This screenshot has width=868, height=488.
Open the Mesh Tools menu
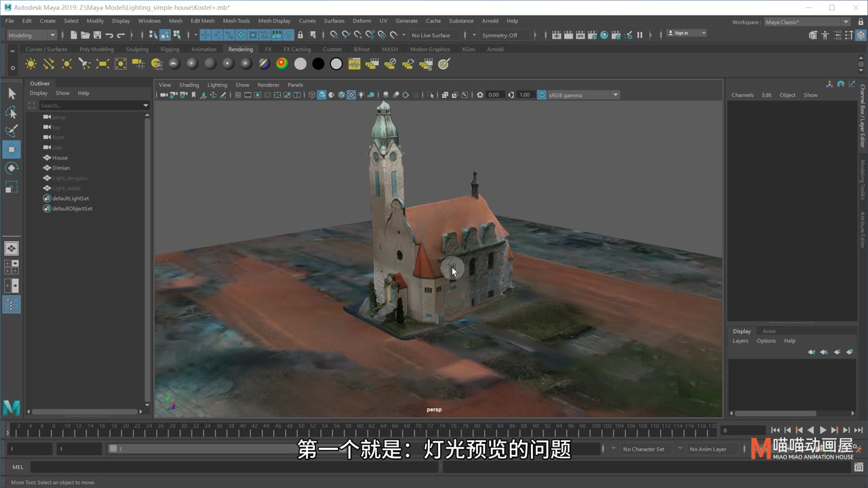(236, 21)
